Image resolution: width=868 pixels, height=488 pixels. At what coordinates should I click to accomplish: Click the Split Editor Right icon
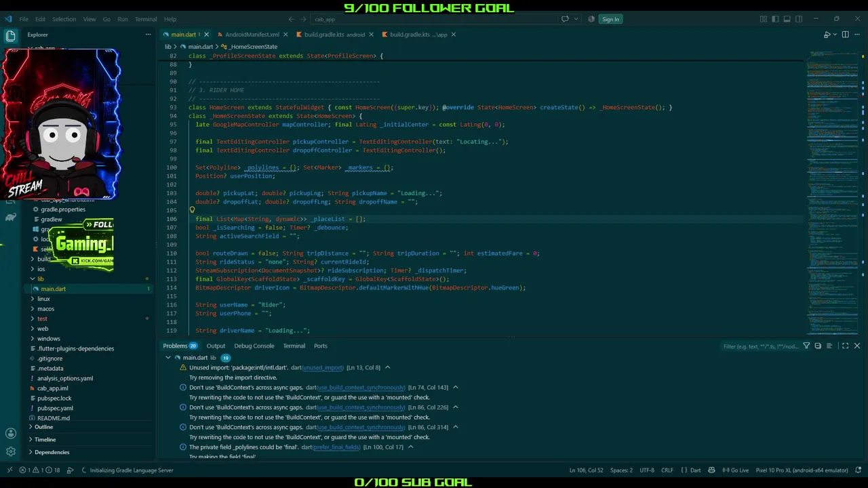[x=845, y=34]
